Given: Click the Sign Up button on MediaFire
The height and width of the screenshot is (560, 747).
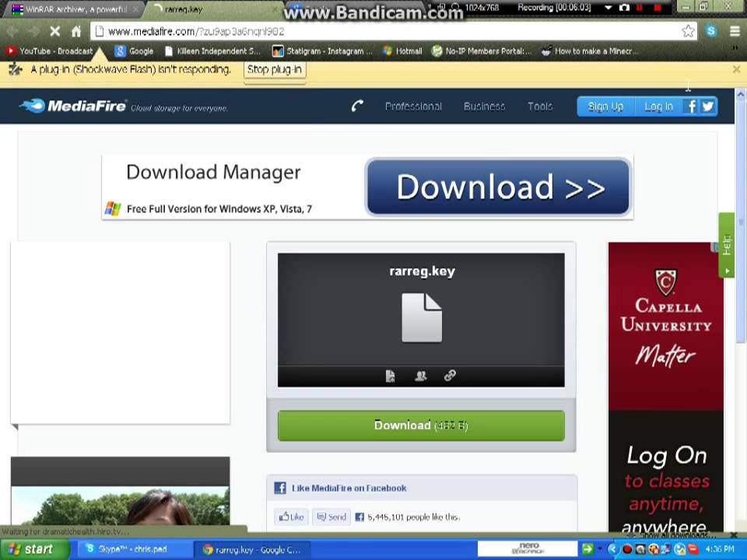Looking at the screenshot, I should [605, 107].
